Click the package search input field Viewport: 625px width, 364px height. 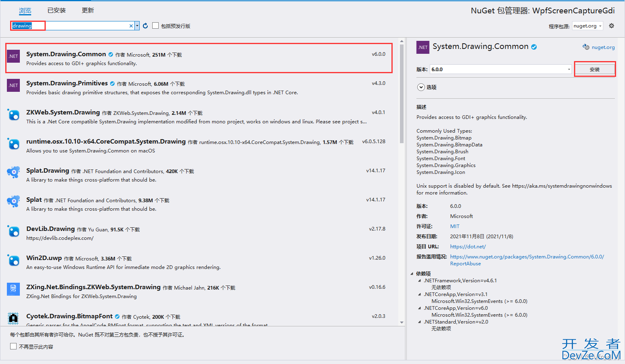pos(70,26)
